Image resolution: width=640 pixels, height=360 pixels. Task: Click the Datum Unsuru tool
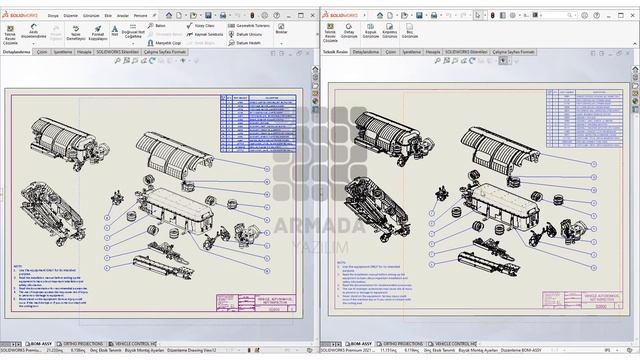(x=245, y=34)
